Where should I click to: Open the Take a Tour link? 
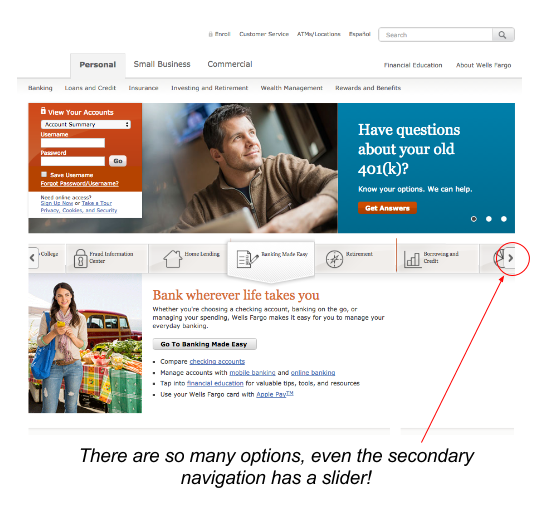pos(97,203)
